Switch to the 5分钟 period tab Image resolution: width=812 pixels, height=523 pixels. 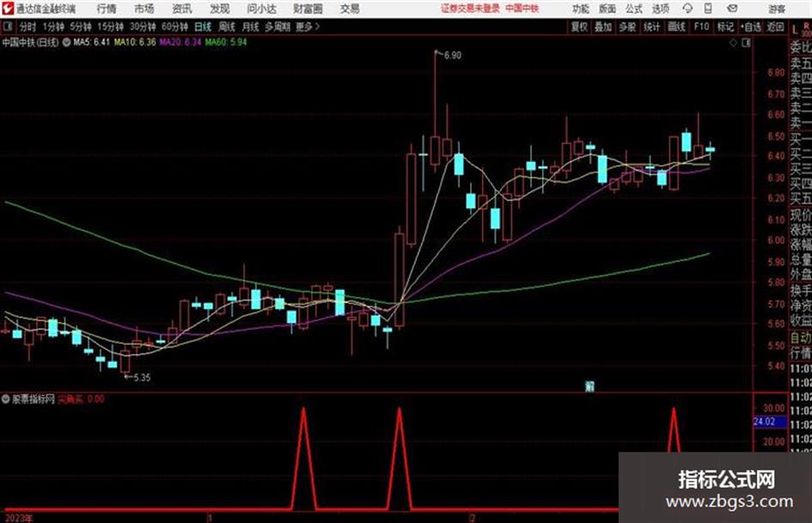[x=80, y=27]
